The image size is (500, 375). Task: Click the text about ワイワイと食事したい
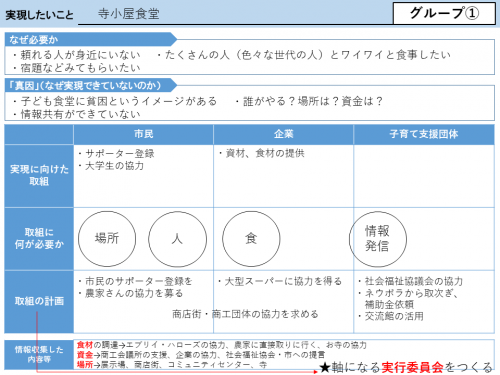tap(307, 55)
